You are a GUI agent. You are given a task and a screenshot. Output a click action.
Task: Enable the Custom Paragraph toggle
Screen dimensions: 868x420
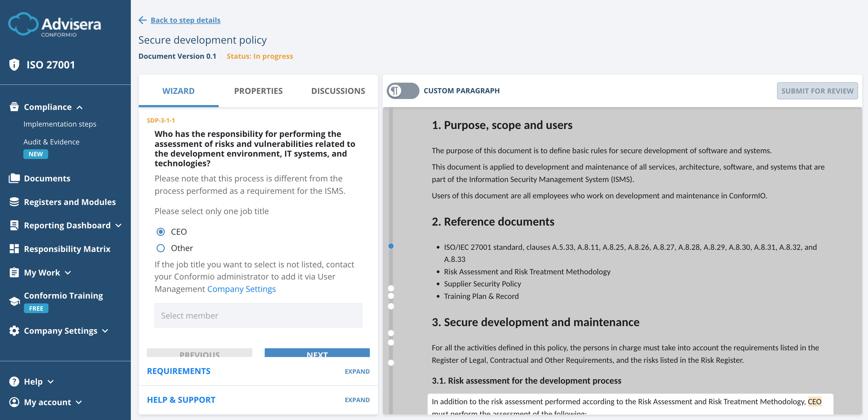(x=403, y=91)
